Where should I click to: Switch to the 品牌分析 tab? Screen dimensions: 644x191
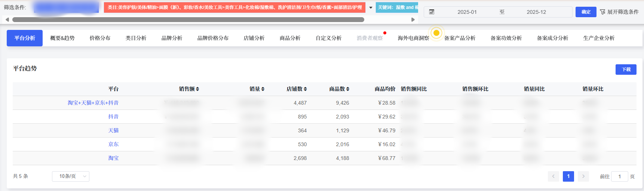pyautogui.click(x=172, y=38)
